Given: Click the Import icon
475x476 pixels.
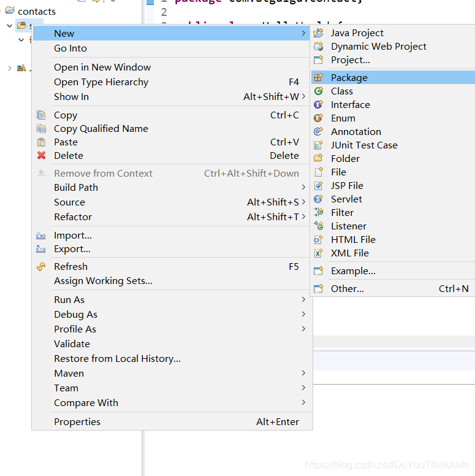Looking at the screenshot, I should pyautogui.click(x=41, y=236).
